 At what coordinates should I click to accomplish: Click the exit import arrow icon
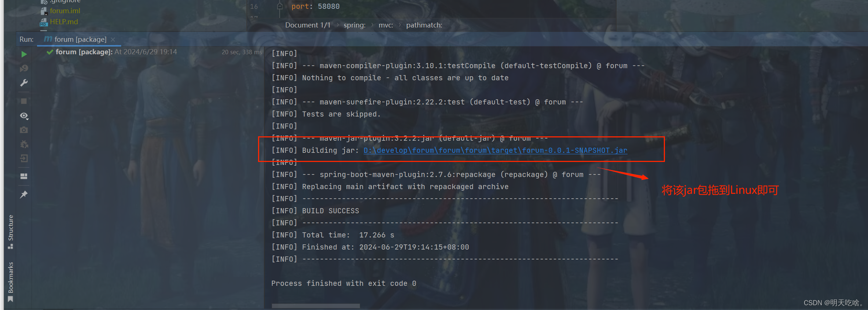click(x=24, y=158)
